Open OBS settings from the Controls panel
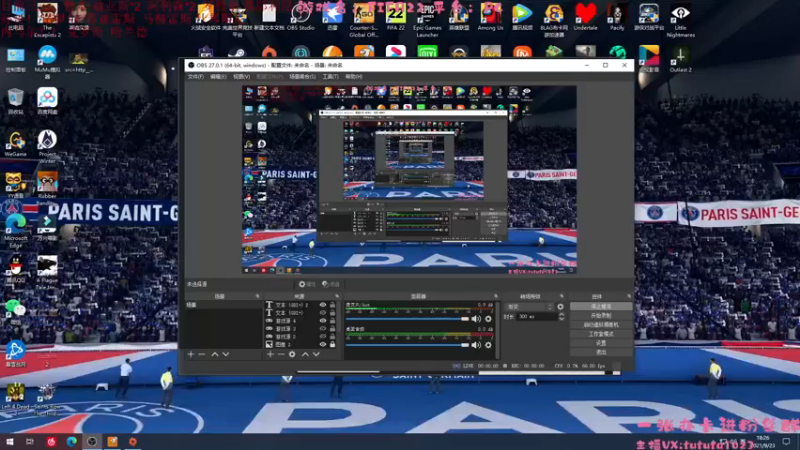Viewport: 800px width, 450px height. [x=601, y=343]
